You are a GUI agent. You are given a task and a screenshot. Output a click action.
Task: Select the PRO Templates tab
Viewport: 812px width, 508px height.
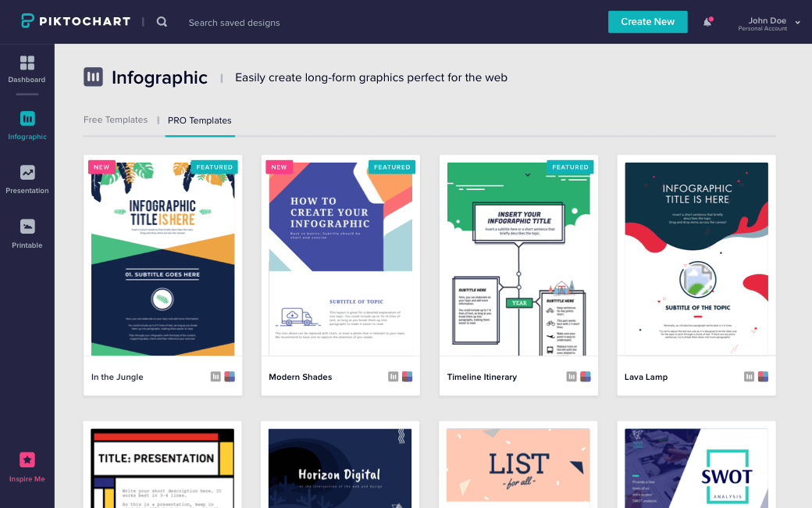[x=200, y=120]
